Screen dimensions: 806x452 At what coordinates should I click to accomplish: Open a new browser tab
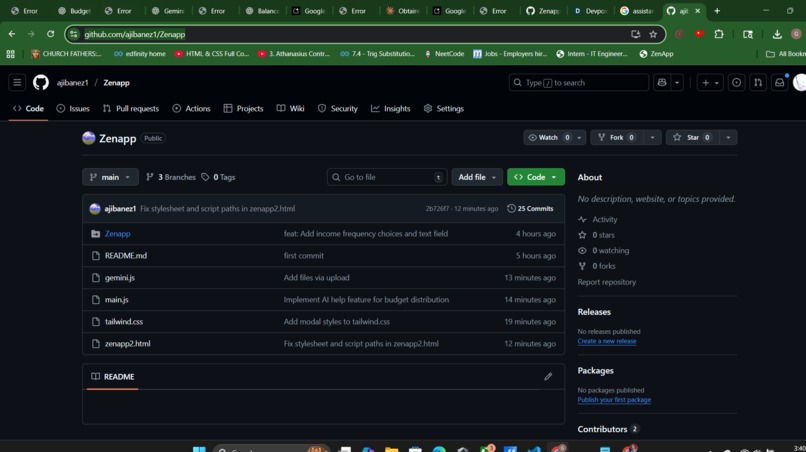click(x=717, y=11)
